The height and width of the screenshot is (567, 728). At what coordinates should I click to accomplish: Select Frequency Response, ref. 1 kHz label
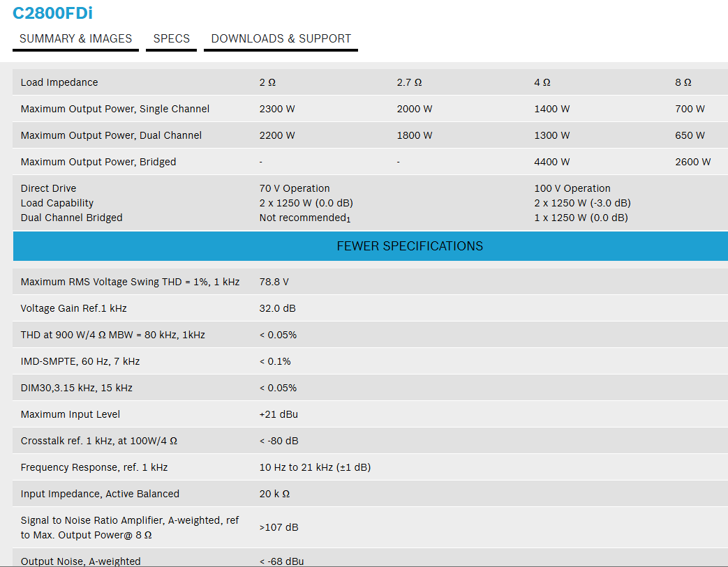pyautogui.click(x=94, y=467)
